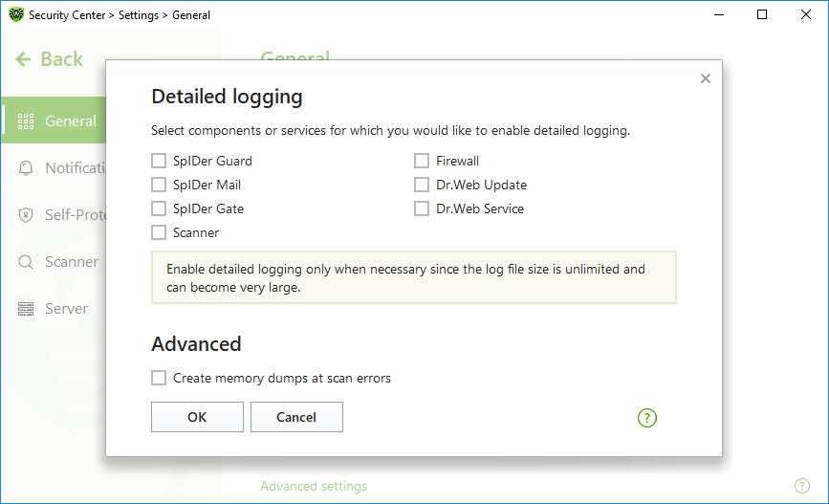Image resolution: width=829 pixels, height=504 pixels.
Task: Enable Dr.Web Service logging
Action: 422,208
